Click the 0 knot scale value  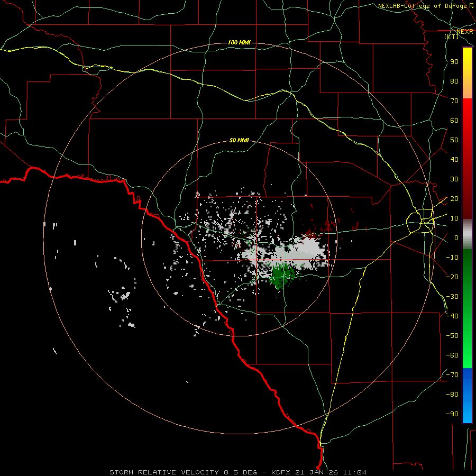[456, 238]
